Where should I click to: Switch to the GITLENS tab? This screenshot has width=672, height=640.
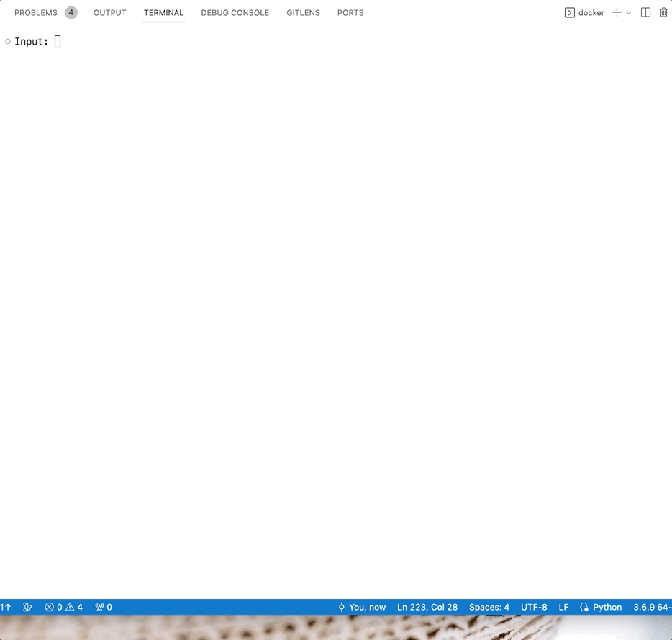click(x=303, y=13)
